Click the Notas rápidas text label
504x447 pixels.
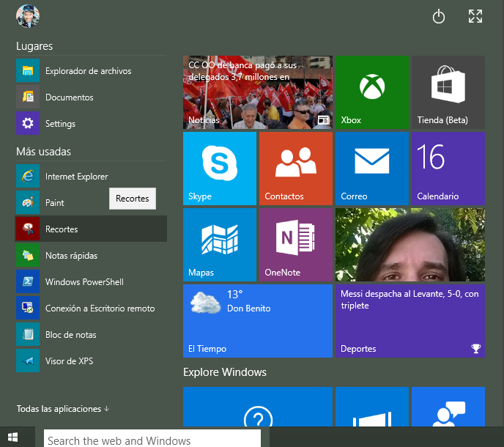coord(71,256)
